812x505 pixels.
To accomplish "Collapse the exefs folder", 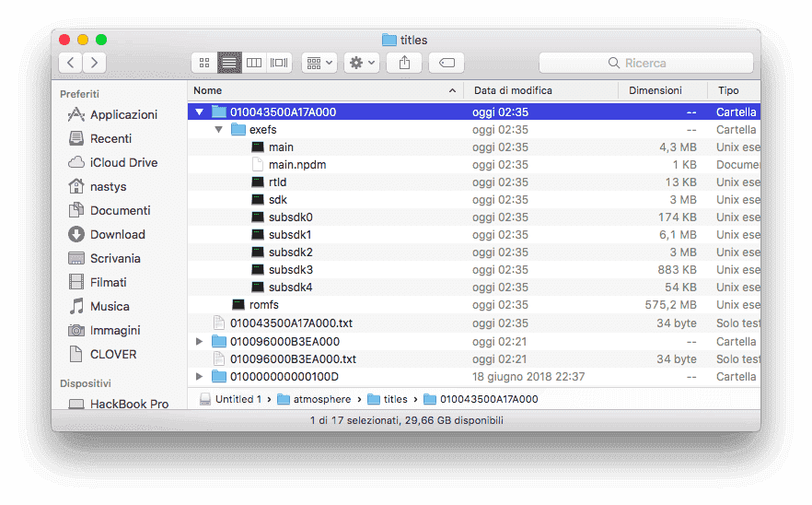I will click(x=218, y=130).
